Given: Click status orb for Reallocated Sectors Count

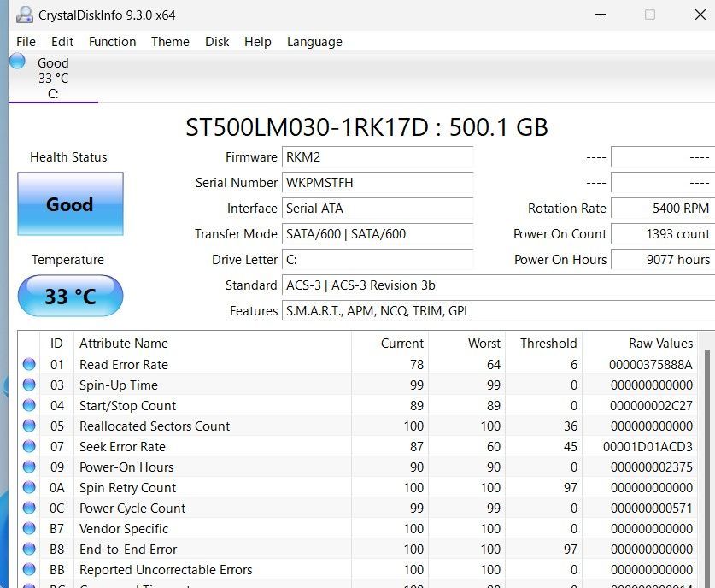Looking at the screenshot, I should click(29, 426).
